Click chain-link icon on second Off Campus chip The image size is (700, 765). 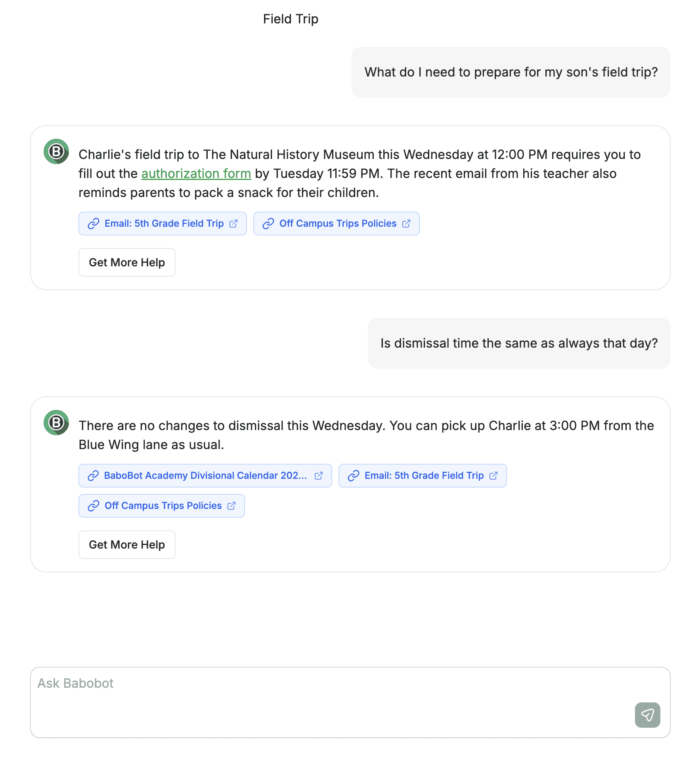(x=94, y=506)
